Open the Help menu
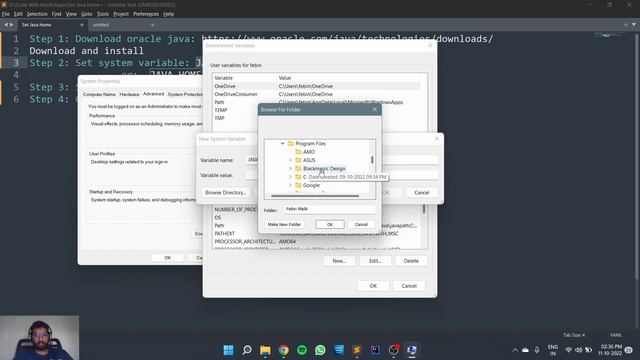The height and width of the screenshot is (360, 640). (169, 14)
